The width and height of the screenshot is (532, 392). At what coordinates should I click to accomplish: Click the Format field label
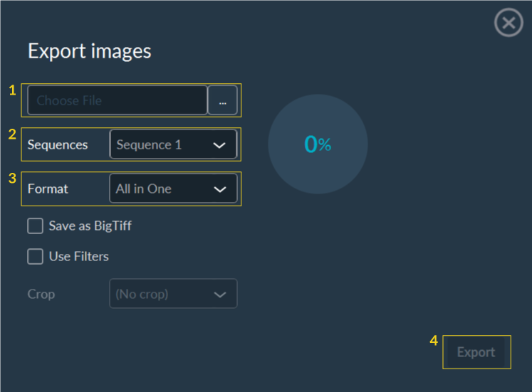(x=48, y=189)
